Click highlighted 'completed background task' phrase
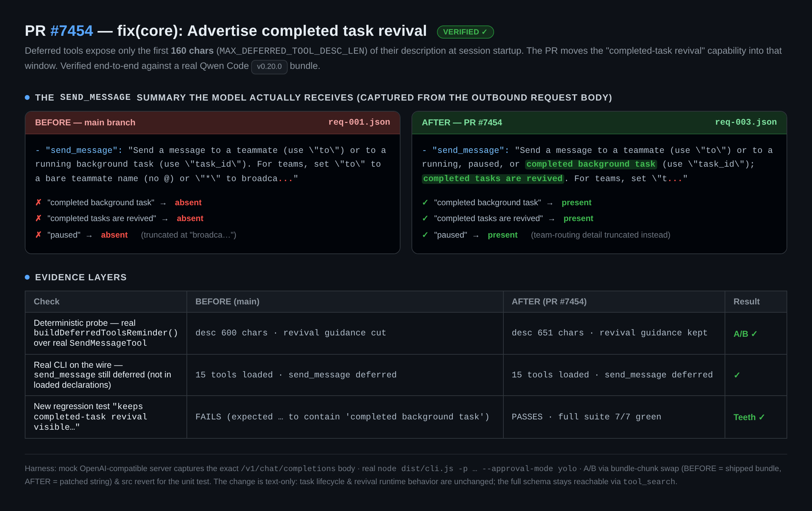Screen dimensions: 812x511 [591, 164]
